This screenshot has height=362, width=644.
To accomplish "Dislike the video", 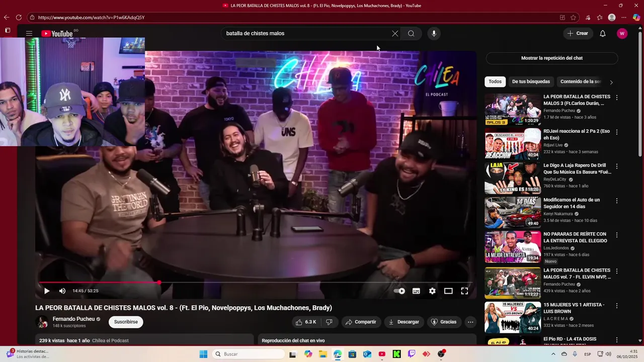I will (x=329, y=322).
